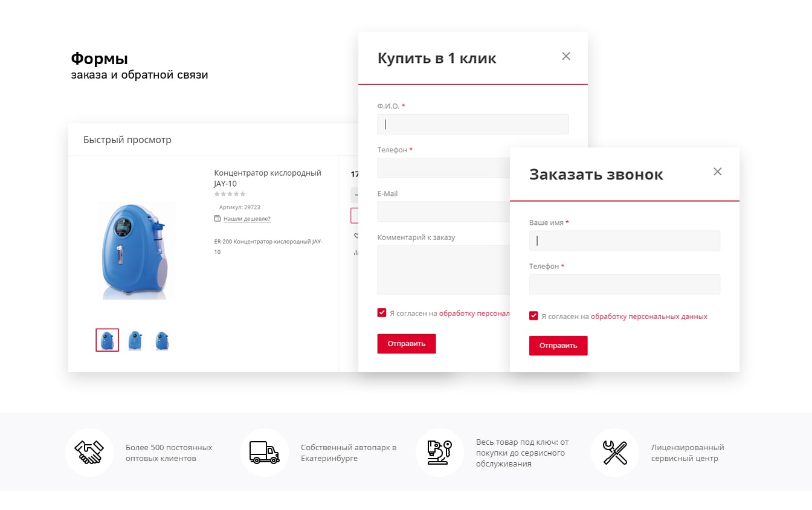Close the Заказать звонок form
This screenshot has width=812, height=510.
click(x=718, y=172)
